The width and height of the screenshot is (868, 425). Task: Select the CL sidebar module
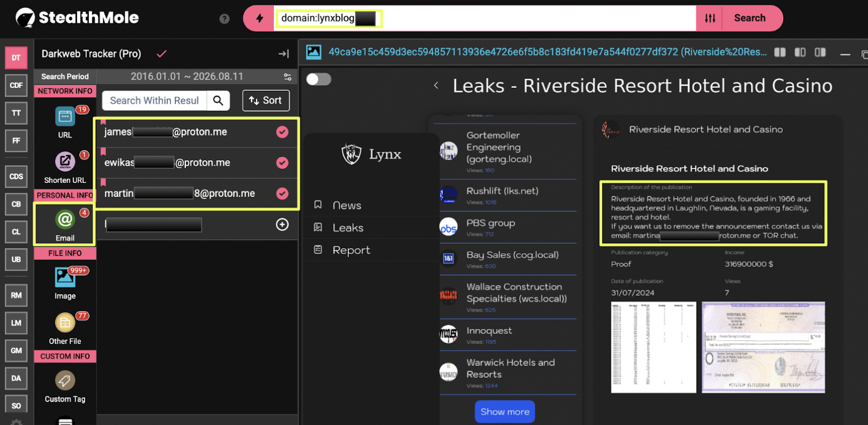click(16, 232)
